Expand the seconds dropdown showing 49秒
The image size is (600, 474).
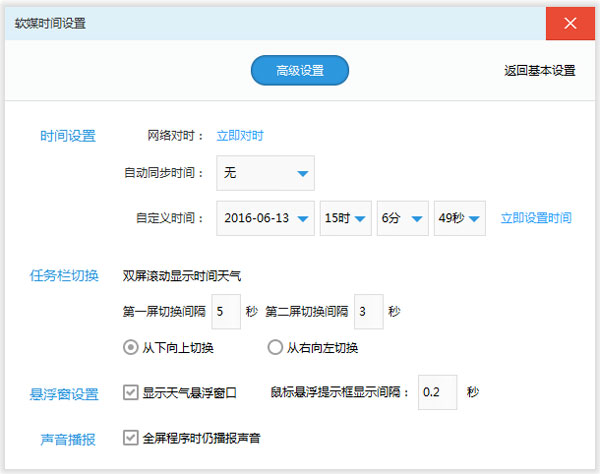point(460,218)
